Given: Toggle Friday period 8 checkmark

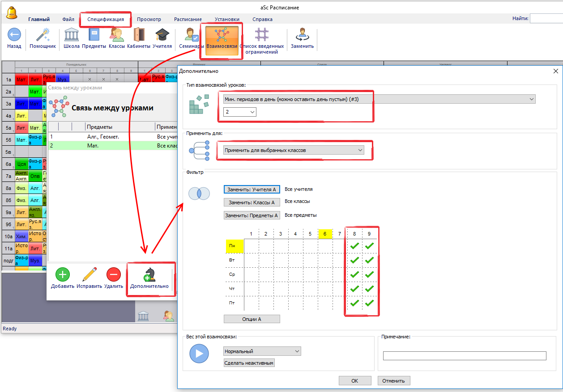Looking at the screenshot, I should tap(354, 303).
